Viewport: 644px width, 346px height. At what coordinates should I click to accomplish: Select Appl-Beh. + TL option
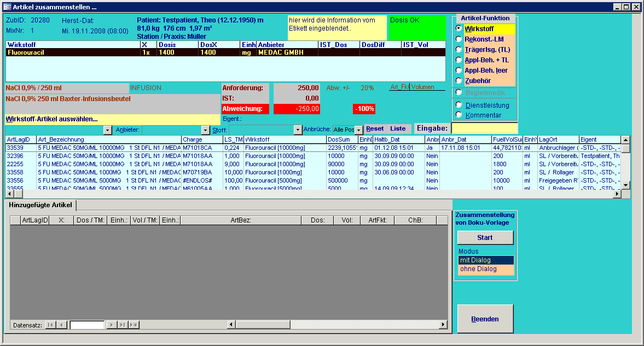(x=459, y=60)
